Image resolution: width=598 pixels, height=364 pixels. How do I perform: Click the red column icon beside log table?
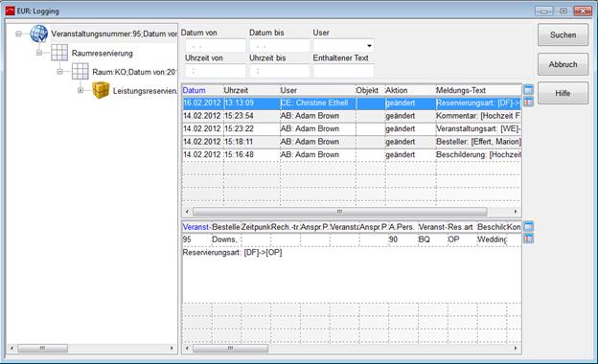point(528,102)
